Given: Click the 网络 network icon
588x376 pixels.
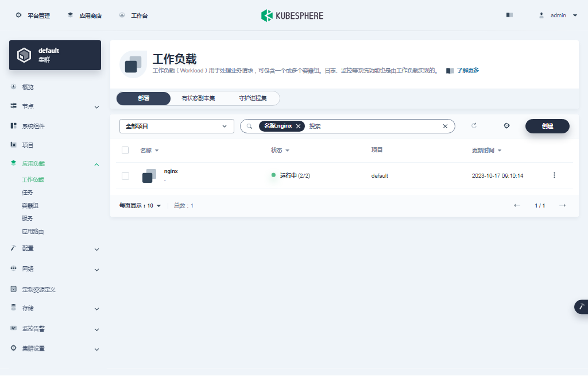Looking at the screenshot, I should (x=14, y=268).
